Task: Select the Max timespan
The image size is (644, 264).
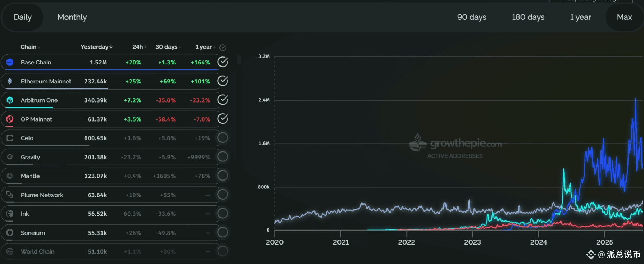Action: 624,17
